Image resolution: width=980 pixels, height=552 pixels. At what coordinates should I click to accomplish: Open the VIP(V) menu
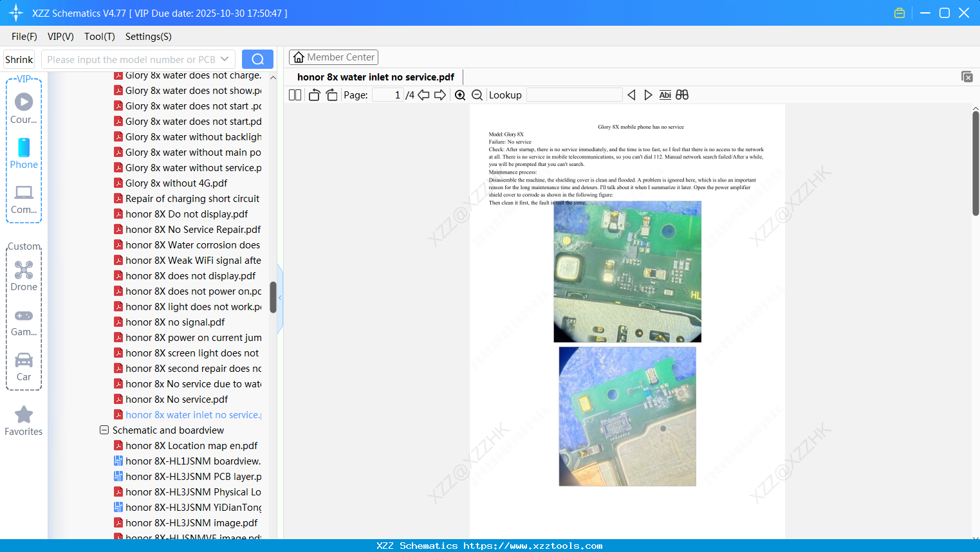(60, 37)
